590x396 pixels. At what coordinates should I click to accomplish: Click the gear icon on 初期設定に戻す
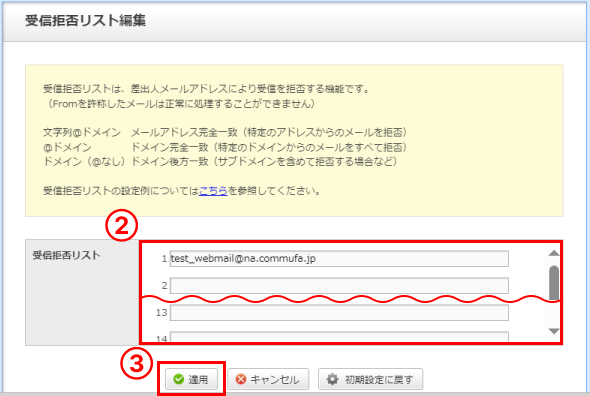coord(332,379)
